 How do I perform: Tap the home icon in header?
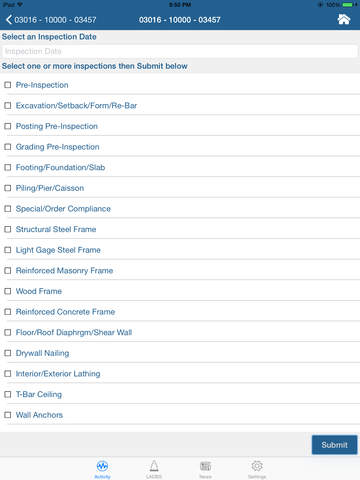[344, 19]
